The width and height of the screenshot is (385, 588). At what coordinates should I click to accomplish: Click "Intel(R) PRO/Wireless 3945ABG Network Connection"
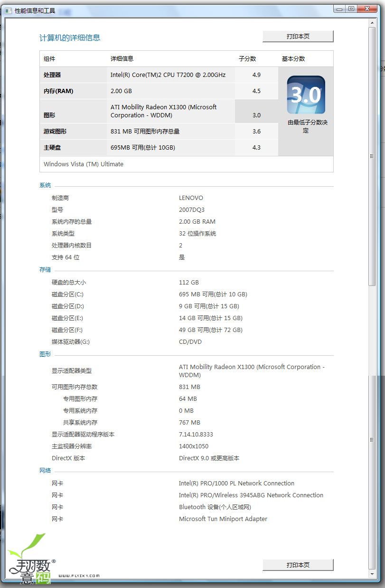(x=251, y=495)
